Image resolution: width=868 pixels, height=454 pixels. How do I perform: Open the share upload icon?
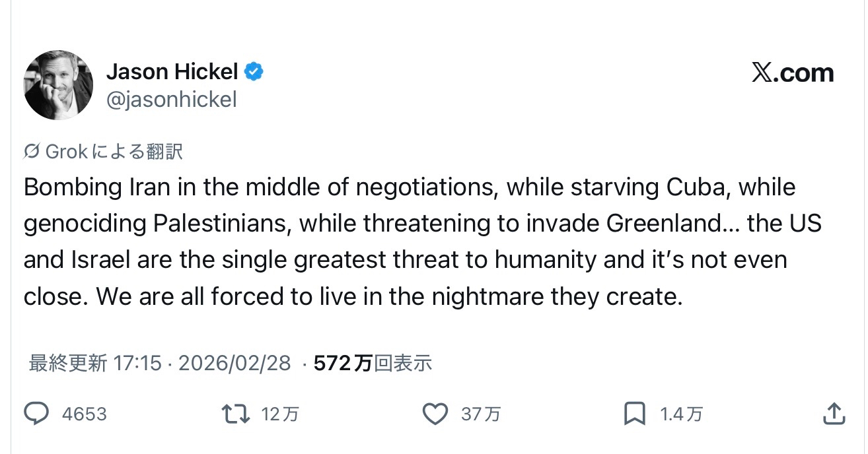click(x=834, y=414)
